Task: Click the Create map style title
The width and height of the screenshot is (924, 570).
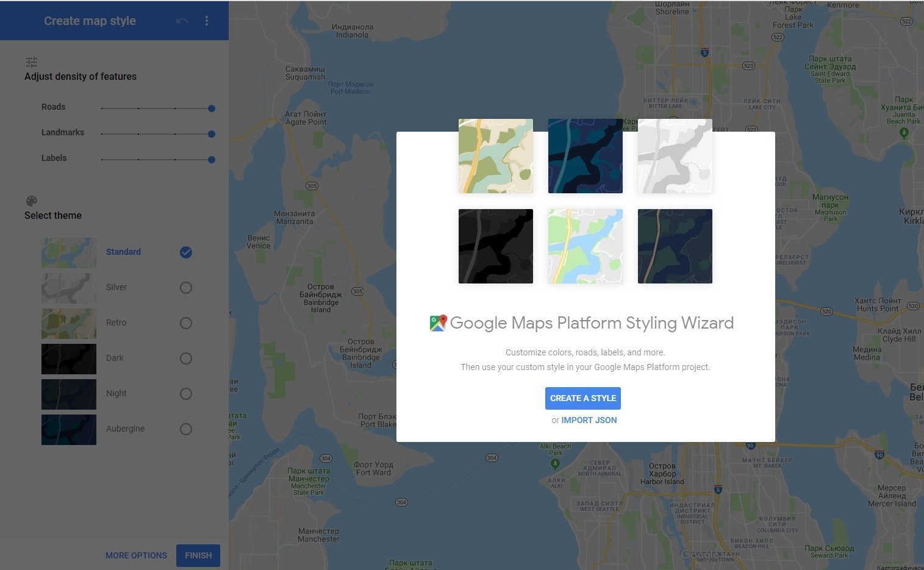Action: coord(90,21)
